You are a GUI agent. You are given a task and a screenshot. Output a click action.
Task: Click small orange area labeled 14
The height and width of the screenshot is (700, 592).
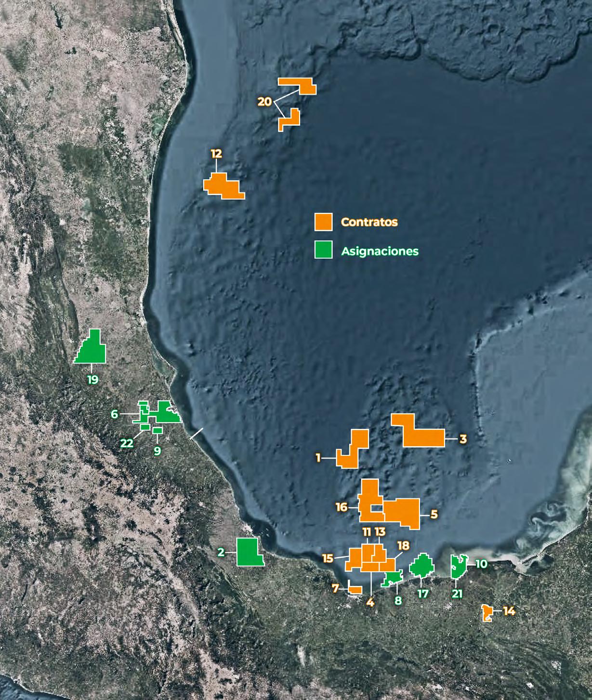(487, 613)
